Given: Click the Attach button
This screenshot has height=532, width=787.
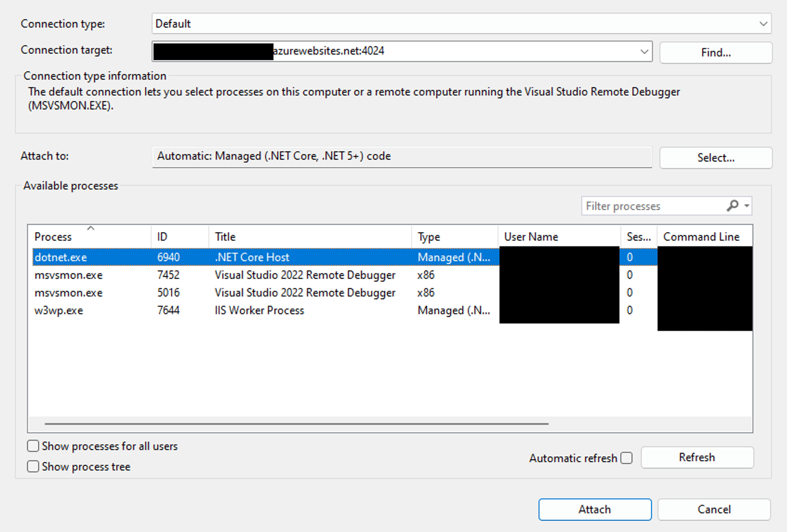Looking at the screenshot, I should [595, 509].
